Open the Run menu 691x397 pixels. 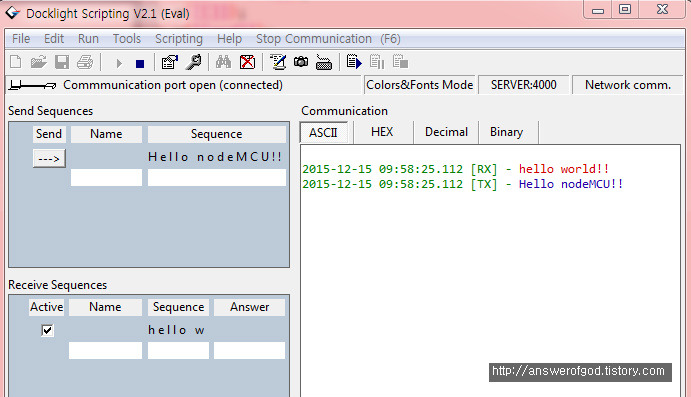(88, 39)
